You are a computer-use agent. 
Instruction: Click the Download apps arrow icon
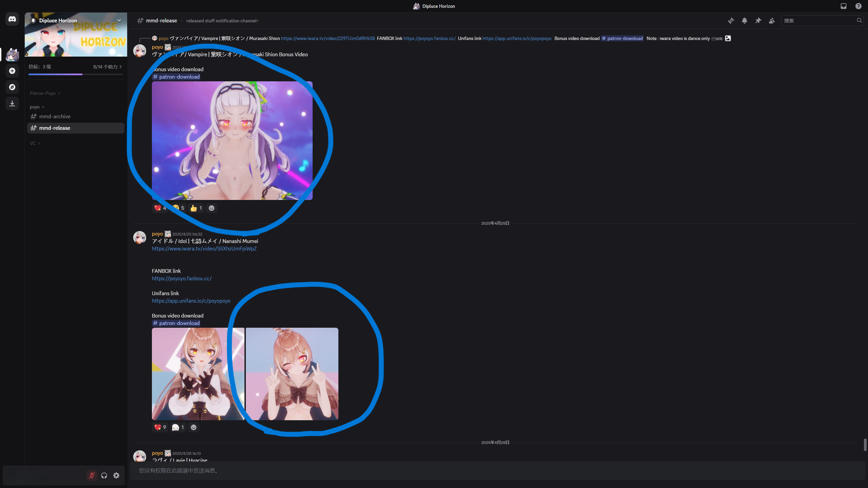[12, 103]
